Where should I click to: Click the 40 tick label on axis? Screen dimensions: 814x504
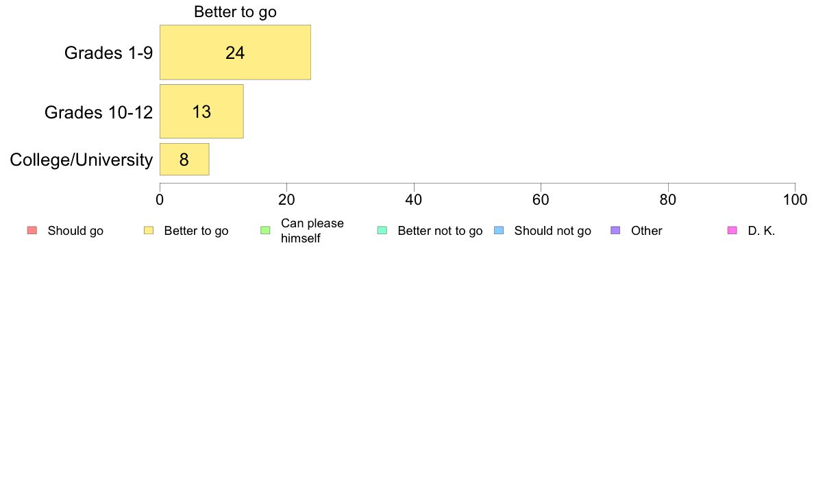[414, 200]
